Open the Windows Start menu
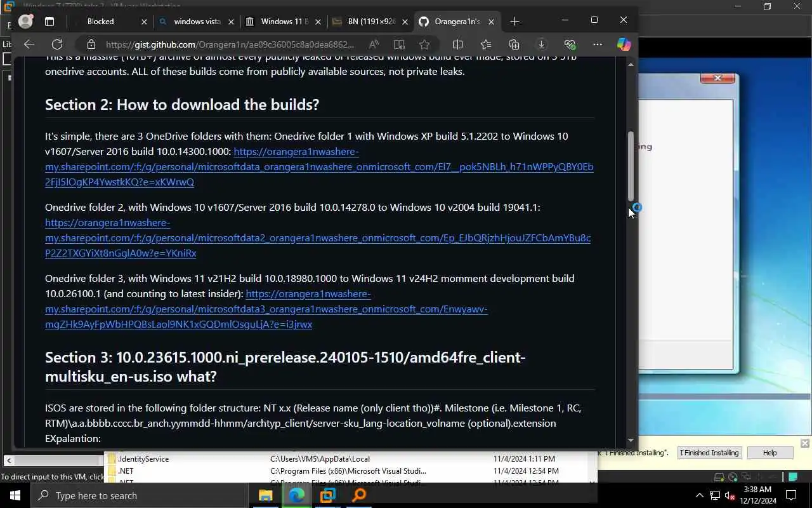 (15, 495)
